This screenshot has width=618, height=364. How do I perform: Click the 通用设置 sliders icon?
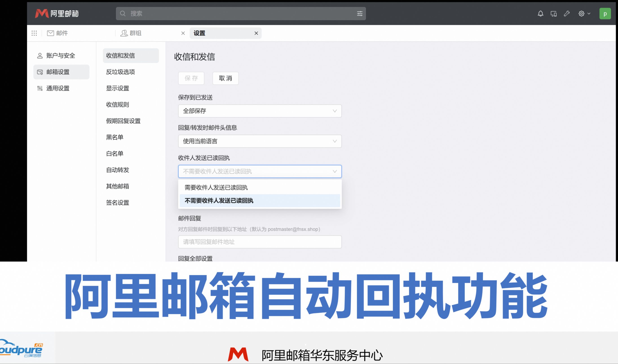pos(40,88)
